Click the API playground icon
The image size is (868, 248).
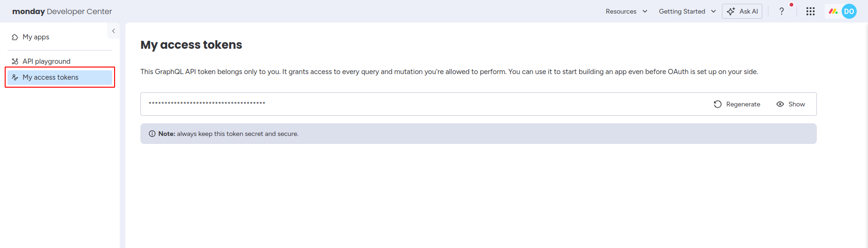(15, 61)
